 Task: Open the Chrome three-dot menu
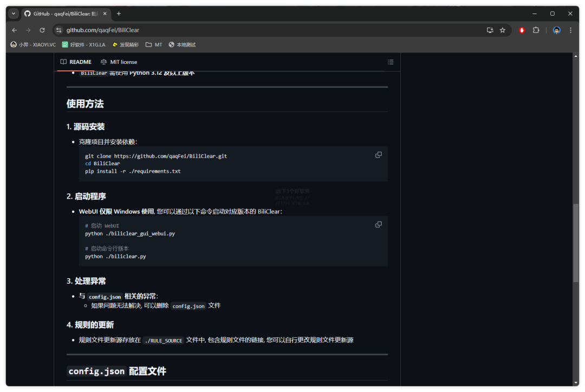pos(570,30)
